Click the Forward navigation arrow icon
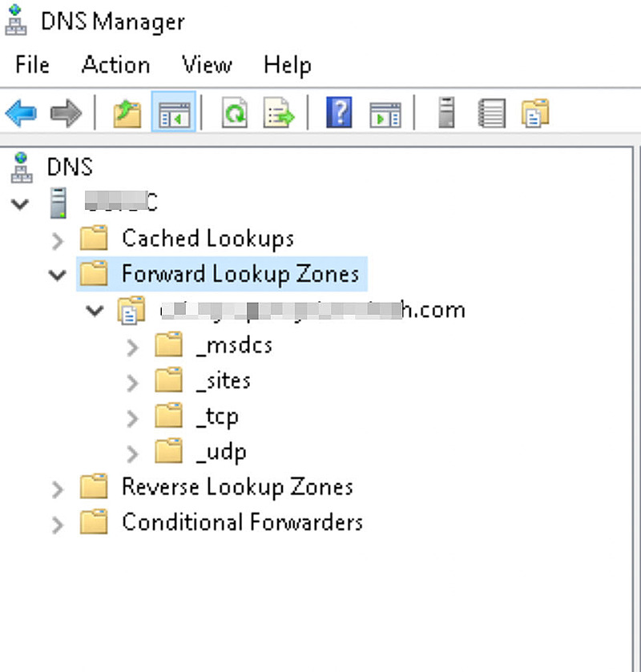Viewport: 641px width, 672px height. [66, 114]
